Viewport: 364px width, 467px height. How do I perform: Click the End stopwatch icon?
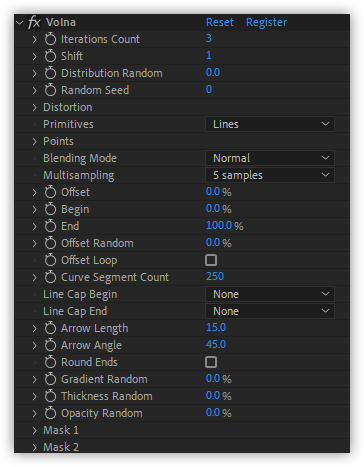point(50,226)
